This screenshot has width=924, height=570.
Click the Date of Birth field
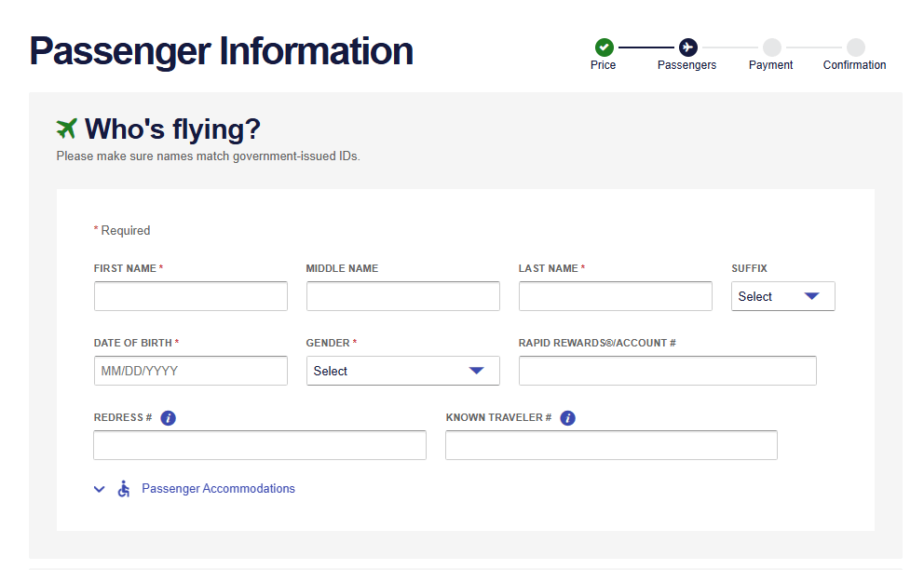[x=191, y=371]
